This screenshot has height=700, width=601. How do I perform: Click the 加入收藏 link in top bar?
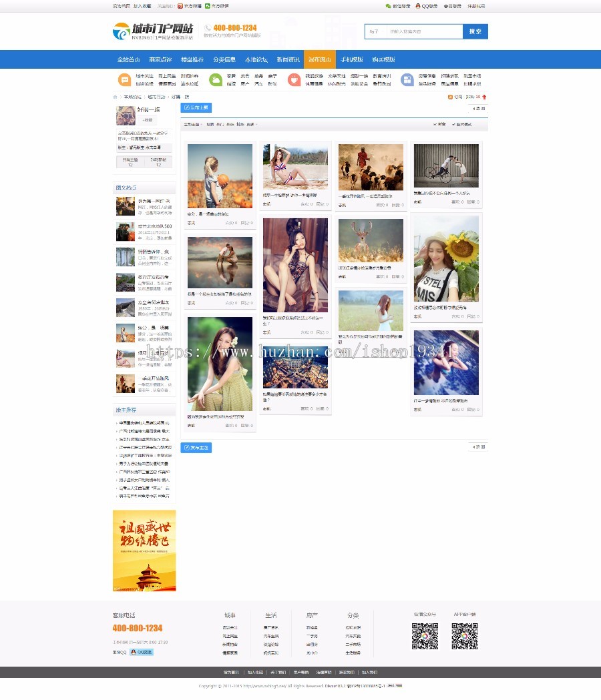point(142,6)
